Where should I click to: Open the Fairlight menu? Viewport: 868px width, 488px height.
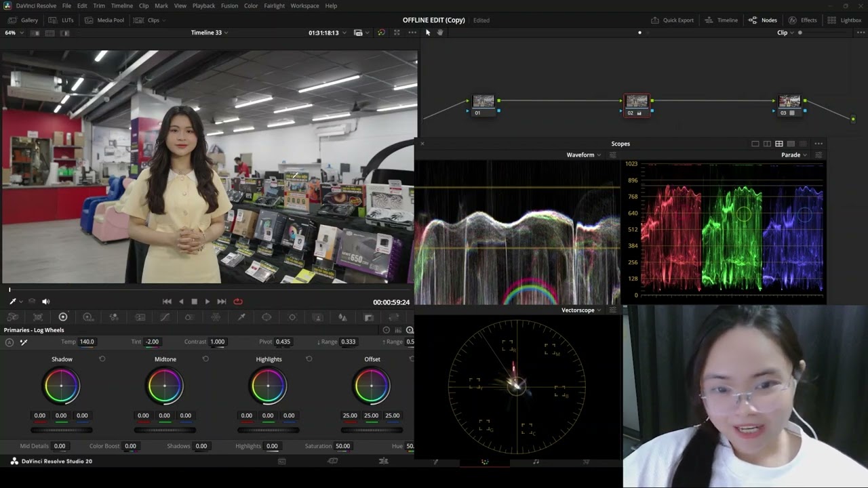274,5
